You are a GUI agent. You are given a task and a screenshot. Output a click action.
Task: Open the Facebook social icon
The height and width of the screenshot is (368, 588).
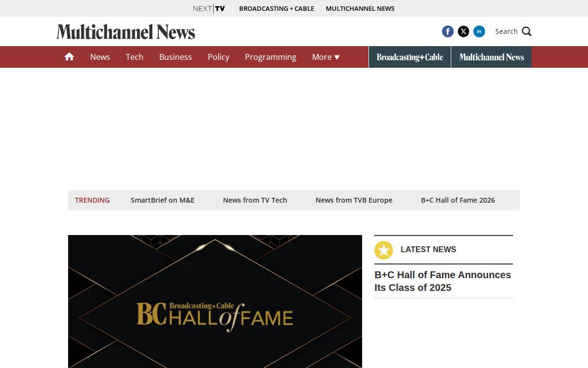448,31
